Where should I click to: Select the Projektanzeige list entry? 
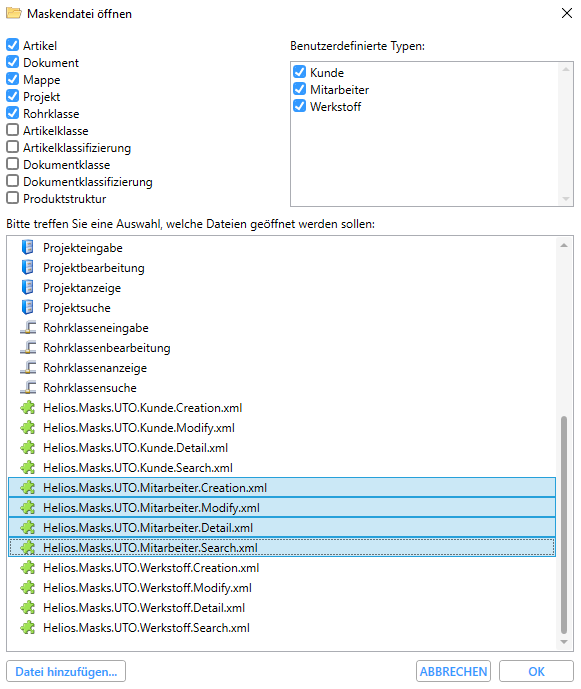pyautogui.click(x=282, y=287)
